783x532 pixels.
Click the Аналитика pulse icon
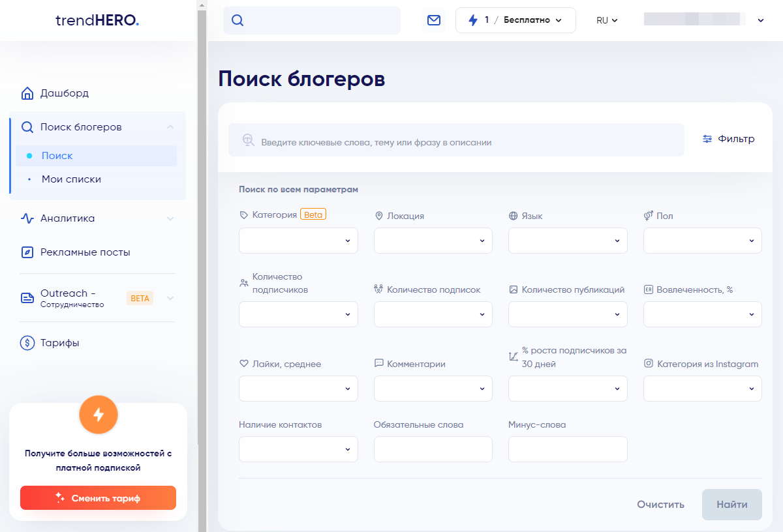27,218
